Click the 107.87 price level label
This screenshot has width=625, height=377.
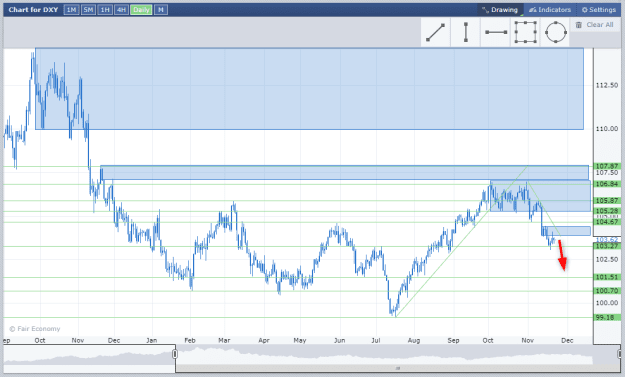tap(607, 166)
